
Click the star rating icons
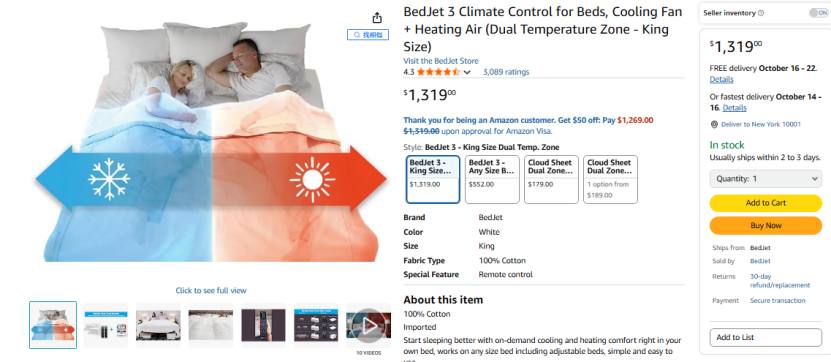(438, 72)
